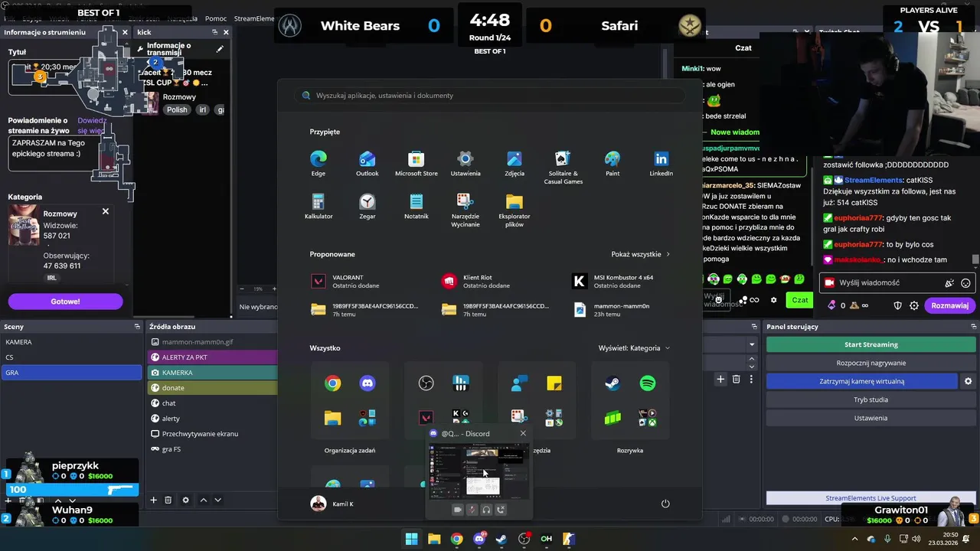Move selected source up
This screenshot has width=980, height=551.
203,500
